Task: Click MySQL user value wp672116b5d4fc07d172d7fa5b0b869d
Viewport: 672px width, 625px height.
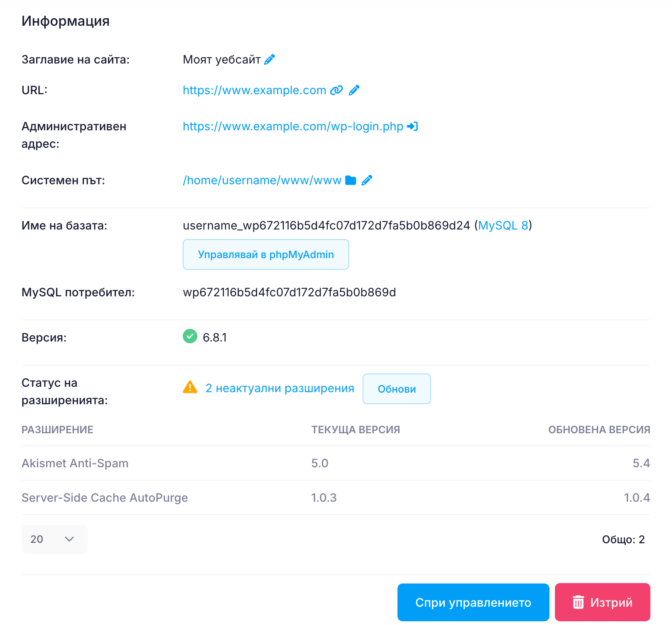Action: (289, 292)
